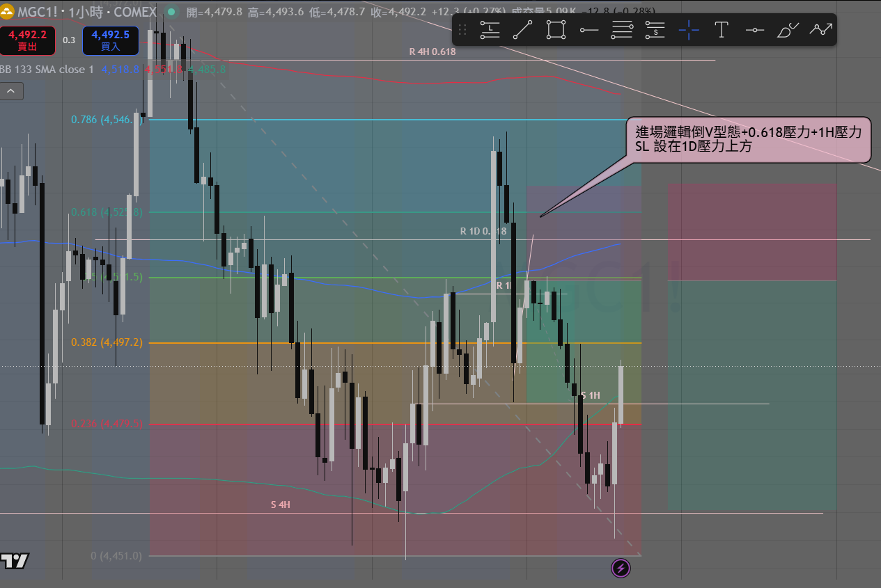Click the red 賣出 sell button
The image size is (881, 588).
pyautogui.click(x=28, y=40)
